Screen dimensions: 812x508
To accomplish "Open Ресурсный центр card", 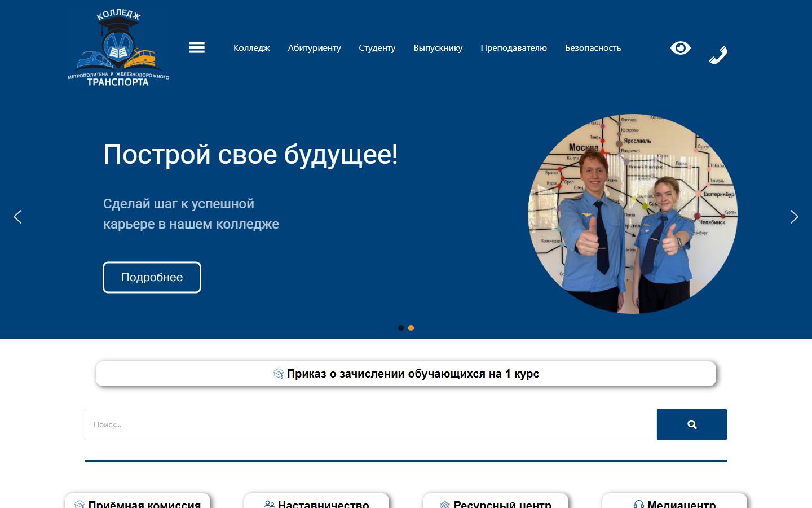I will (x=496, y=501).
